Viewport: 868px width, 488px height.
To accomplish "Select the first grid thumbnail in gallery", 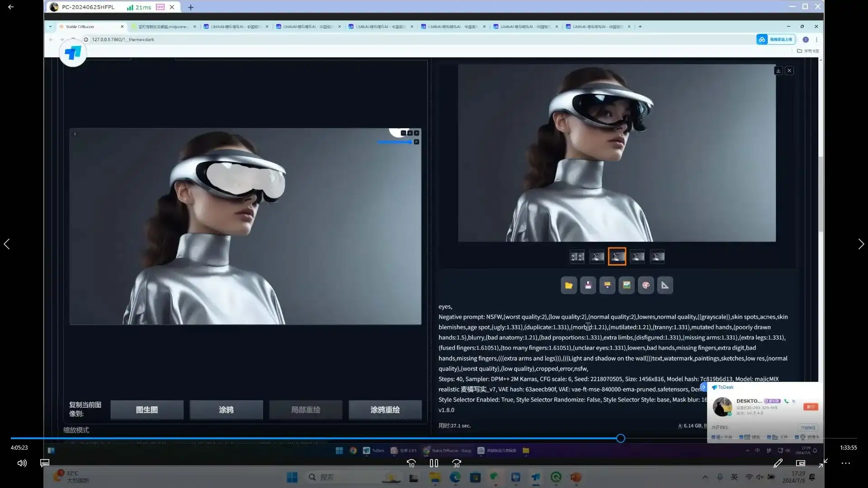I will tap(577, 257).
